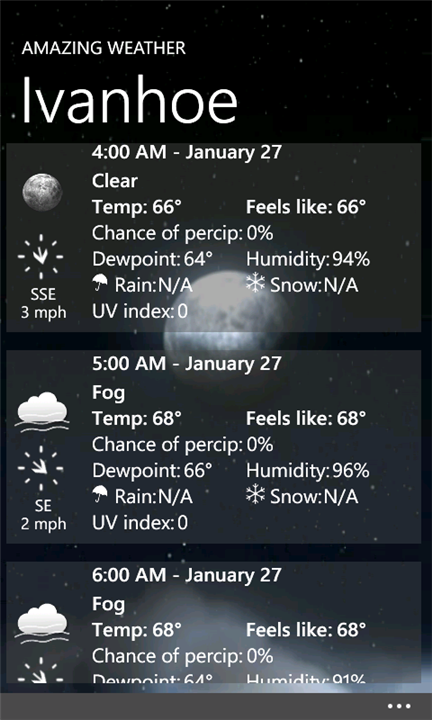Tap the fog cloud icon for 6:00 AM
This screenshot has height=720, width=432.
coord(42,622)
